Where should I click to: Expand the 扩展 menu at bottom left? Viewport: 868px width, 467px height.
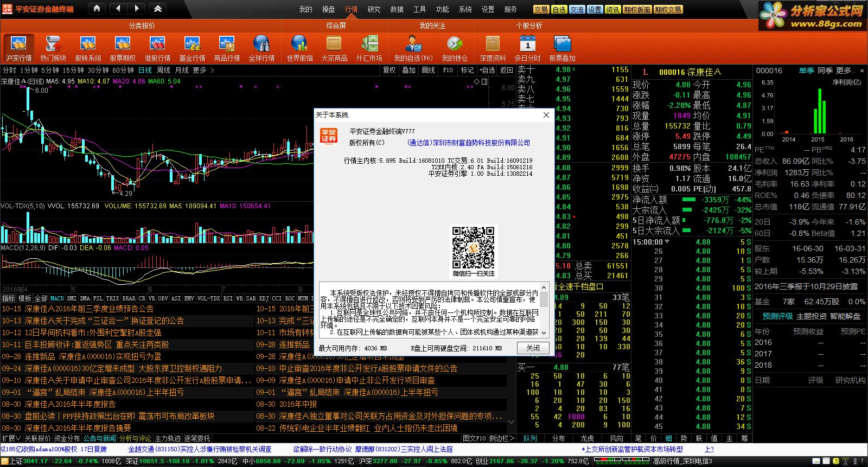pos(11,438)
